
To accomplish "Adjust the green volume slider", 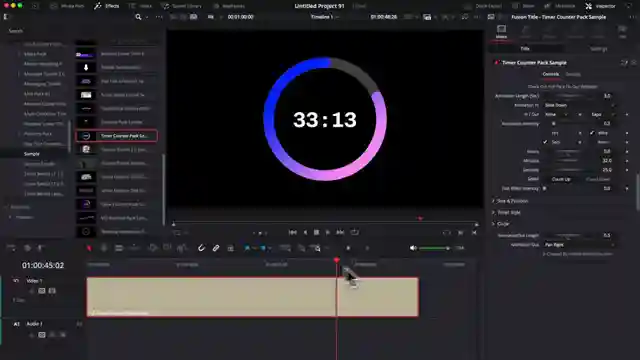I will coord(434,248).
